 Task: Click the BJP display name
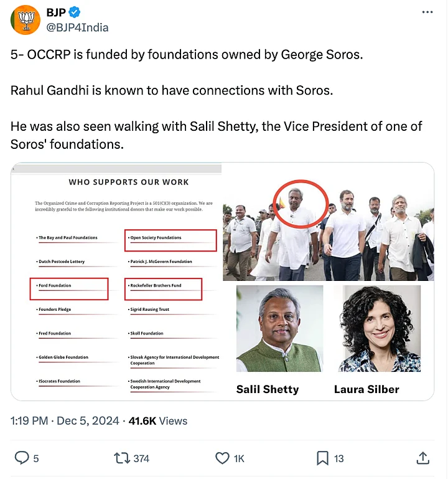57,12
